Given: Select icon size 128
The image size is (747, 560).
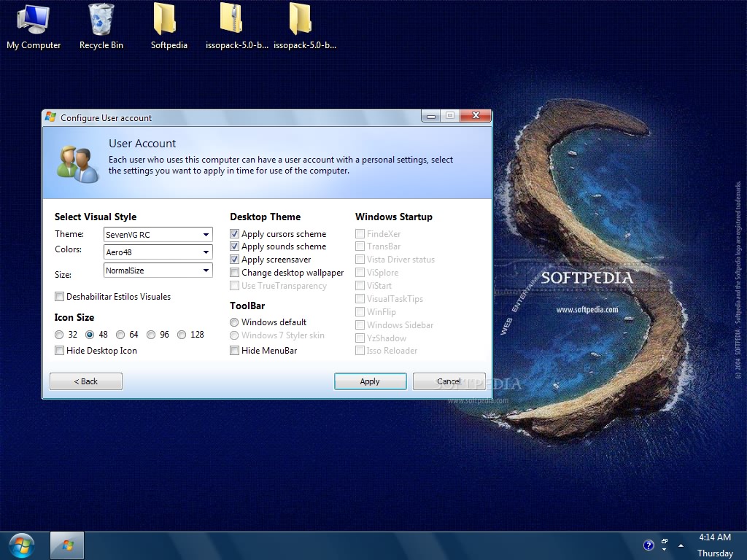Looking at the screenshot, I should [182, 335].
